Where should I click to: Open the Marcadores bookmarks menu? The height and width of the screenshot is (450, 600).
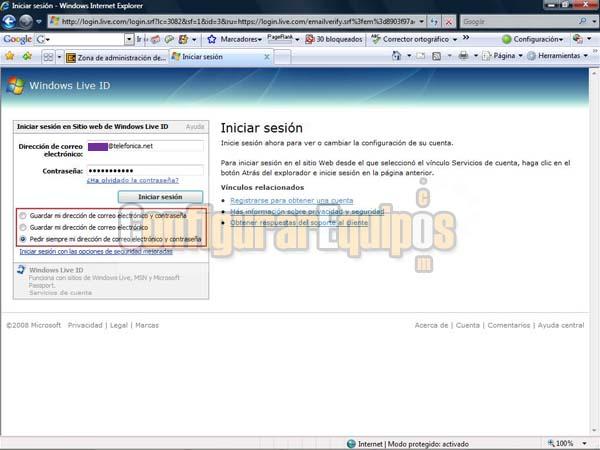tap(241, 39)
